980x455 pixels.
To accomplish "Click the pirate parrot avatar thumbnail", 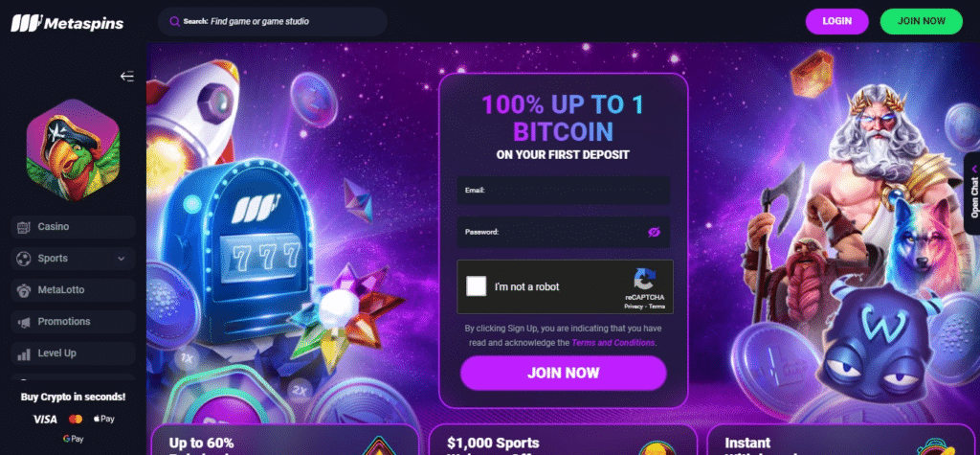I will (73, 150).
